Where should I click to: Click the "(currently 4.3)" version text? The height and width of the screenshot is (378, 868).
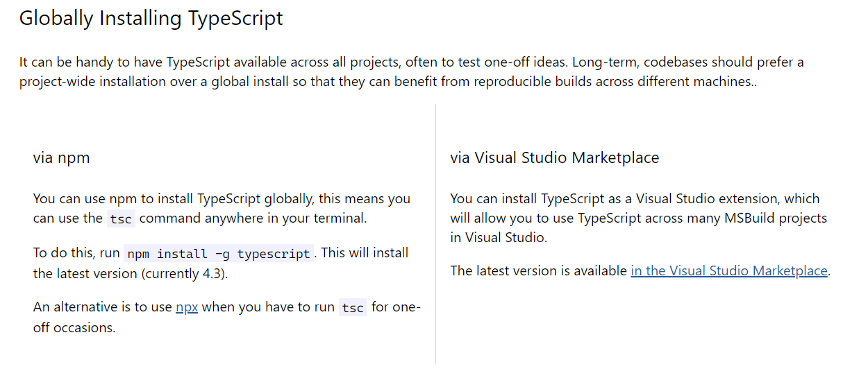pos(184,273)
